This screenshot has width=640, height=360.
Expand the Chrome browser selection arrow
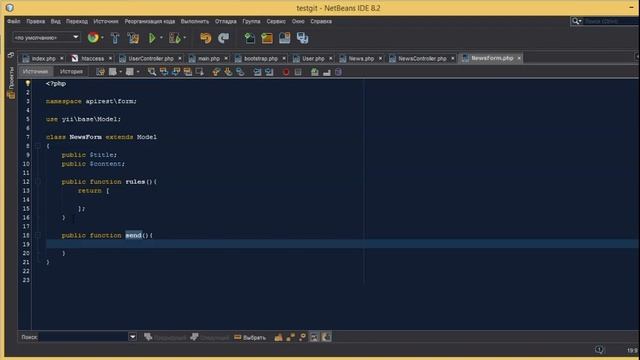[x=102, y=38]
